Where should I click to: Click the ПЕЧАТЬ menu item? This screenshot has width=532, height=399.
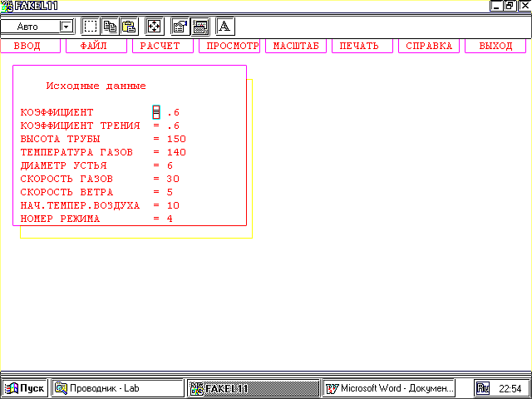(362, 47)
